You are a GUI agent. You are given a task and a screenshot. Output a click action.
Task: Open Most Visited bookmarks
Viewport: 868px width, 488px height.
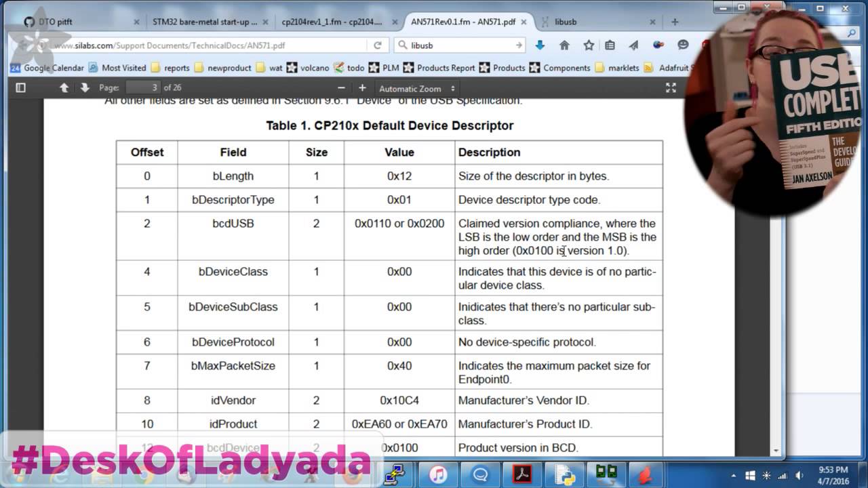117,68
